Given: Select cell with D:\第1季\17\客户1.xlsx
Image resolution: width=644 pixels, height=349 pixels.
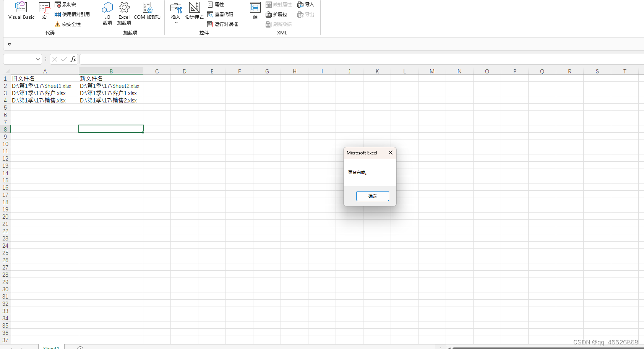Looking at the screenshot, I should coord(111,93).
